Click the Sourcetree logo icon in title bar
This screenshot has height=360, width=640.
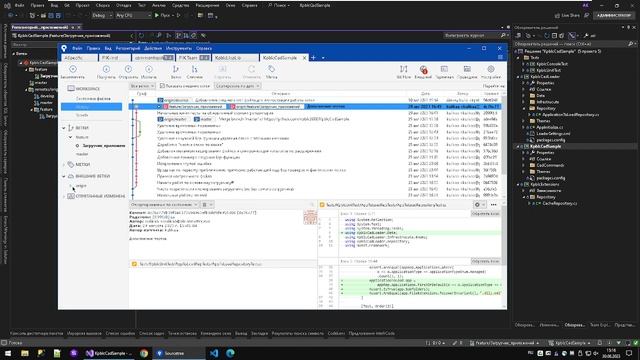[64, 48]
